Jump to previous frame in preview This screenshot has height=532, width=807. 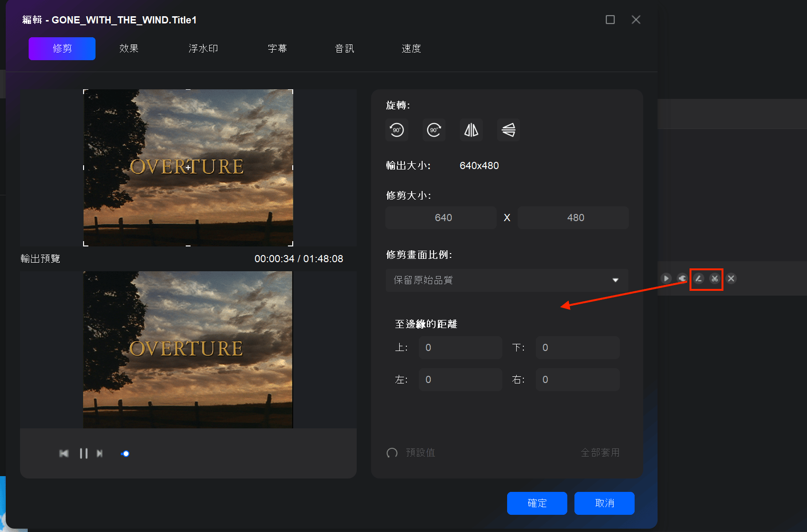point(64,453)
